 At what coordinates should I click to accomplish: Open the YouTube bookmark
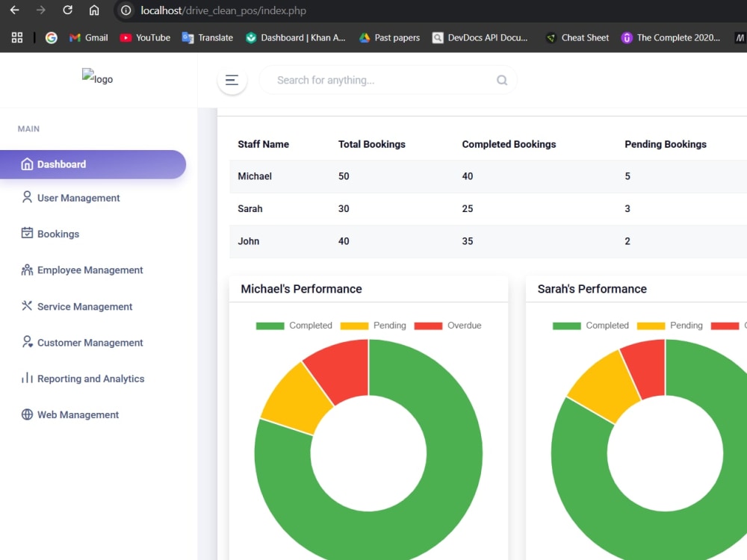(x=146, y=37)
